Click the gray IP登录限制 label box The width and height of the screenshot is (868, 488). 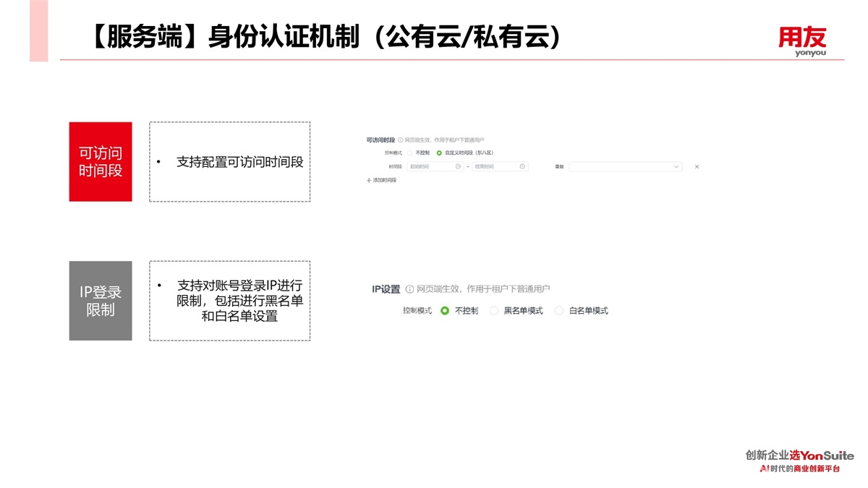[x=101, y=301]
